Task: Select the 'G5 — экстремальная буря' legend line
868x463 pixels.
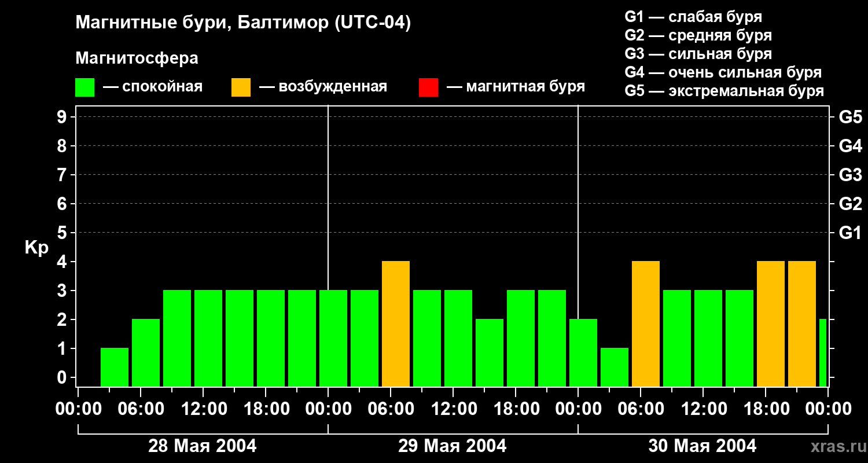Action: (724, 91)
